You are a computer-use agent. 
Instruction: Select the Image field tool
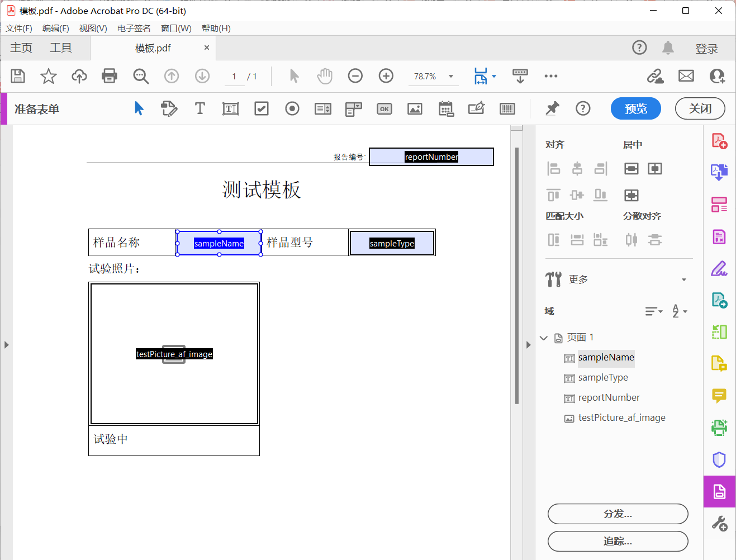click(415, 108)
